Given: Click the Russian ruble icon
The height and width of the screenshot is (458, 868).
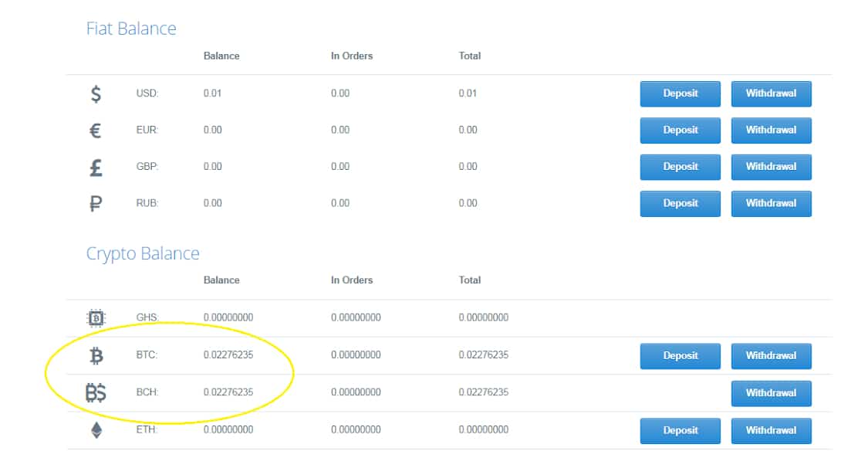Looking at the screenshot, I should click(x=96, y=204).
